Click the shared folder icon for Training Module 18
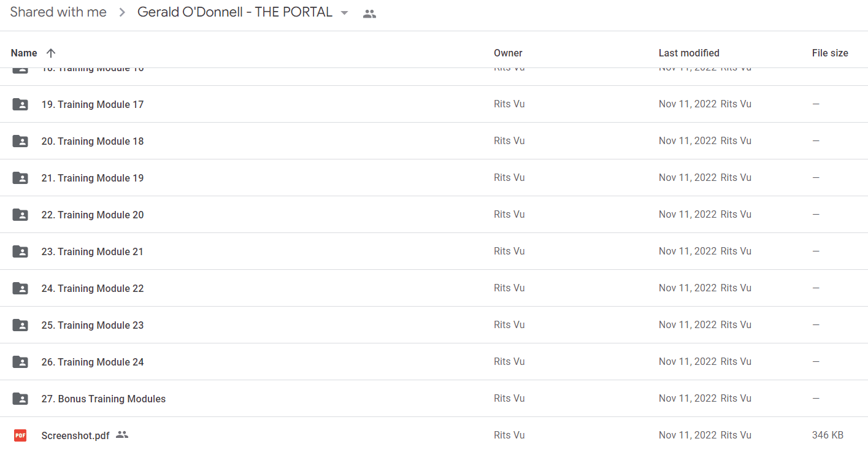The width and height of the screenshot is (868, 452). point(20,141)
